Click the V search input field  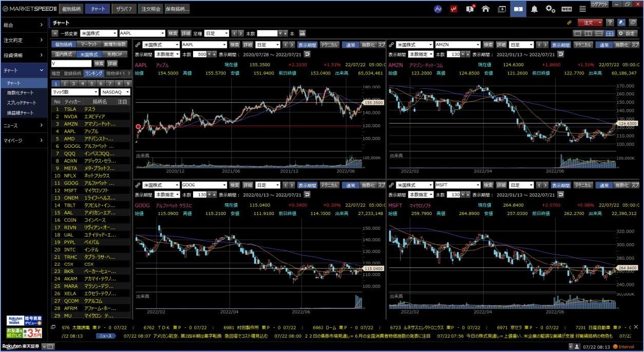(x=71, y=63)
